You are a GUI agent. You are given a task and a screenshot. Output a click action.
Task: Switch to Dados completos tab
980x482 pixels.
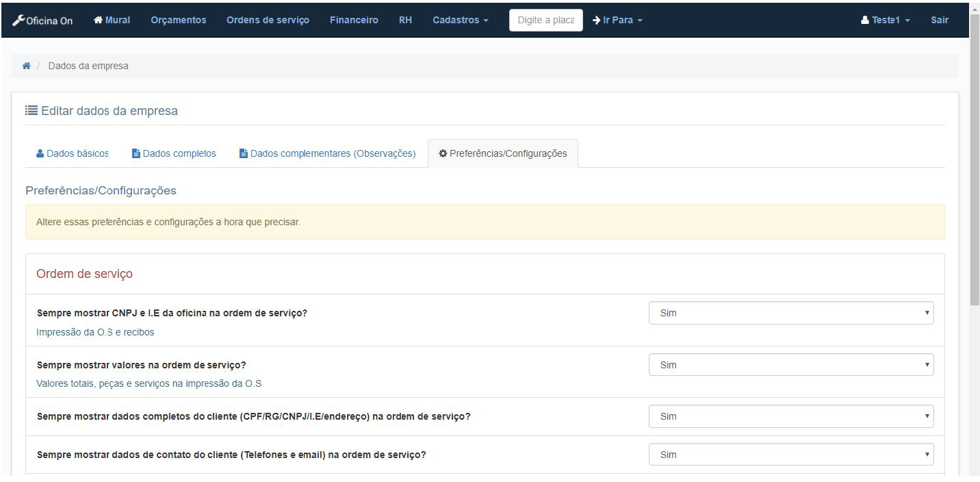(174, 153)
